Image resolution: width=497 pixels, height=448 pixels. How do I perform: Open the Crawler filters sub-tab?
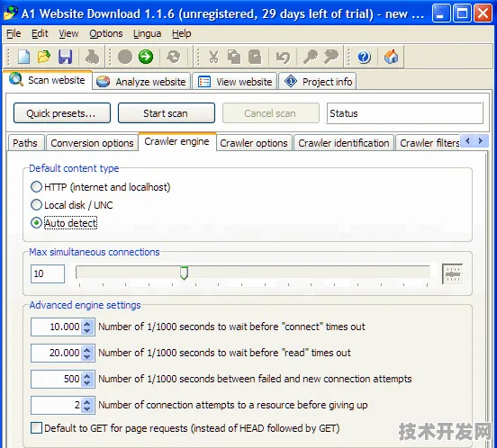pyautogui.click(x=429, y=143)
